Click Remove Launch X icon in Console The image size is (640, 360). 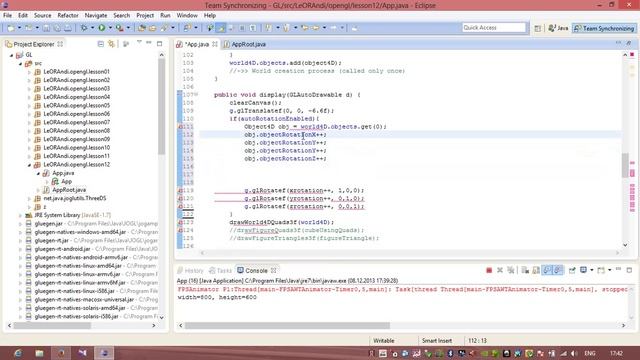(x=500, y=270)
